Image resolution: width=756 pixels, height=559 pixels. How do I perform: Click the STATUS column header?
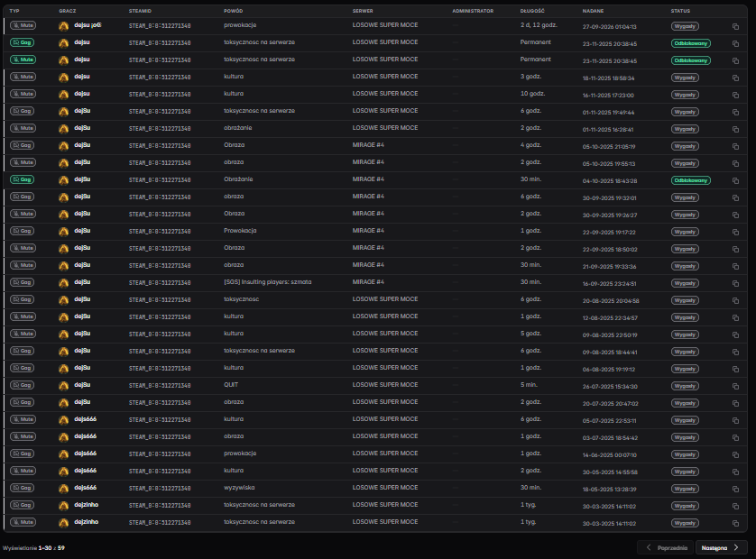tap(680, 11)
